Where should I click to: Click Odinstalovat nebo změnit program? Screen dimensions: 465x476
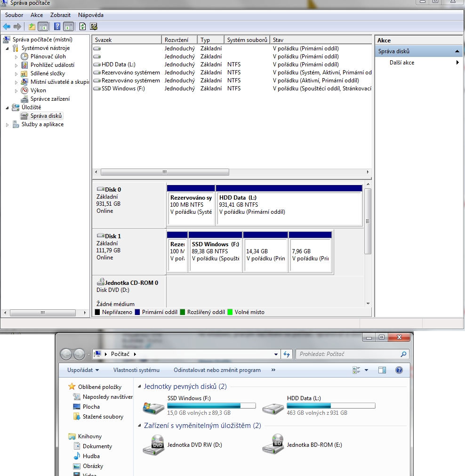[217, 370]
